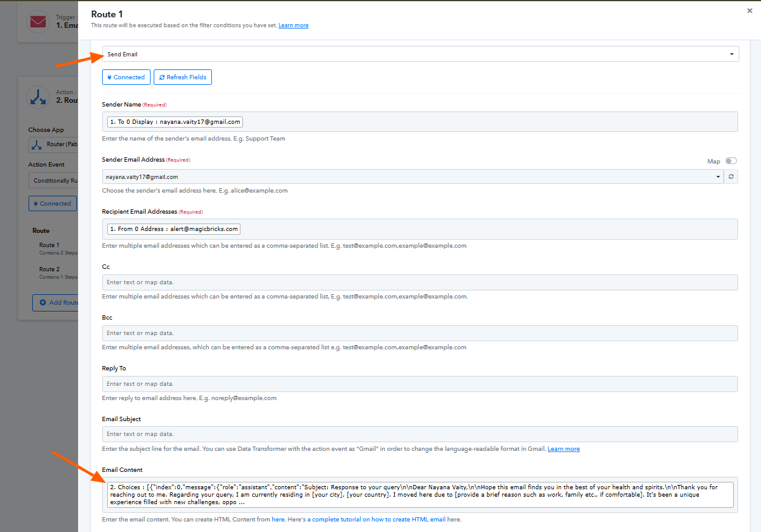The width and height of the screenshot is (761, 532).
Task: Expand the Sender Email Address dropdown
Action: [x=412, y=177]
